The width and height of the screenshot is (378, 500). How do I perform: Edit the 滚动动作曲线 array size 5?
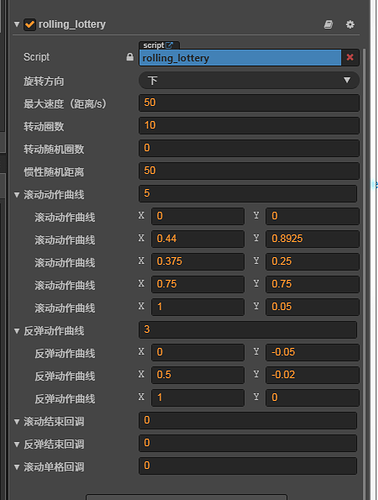(x=248, y=193)
